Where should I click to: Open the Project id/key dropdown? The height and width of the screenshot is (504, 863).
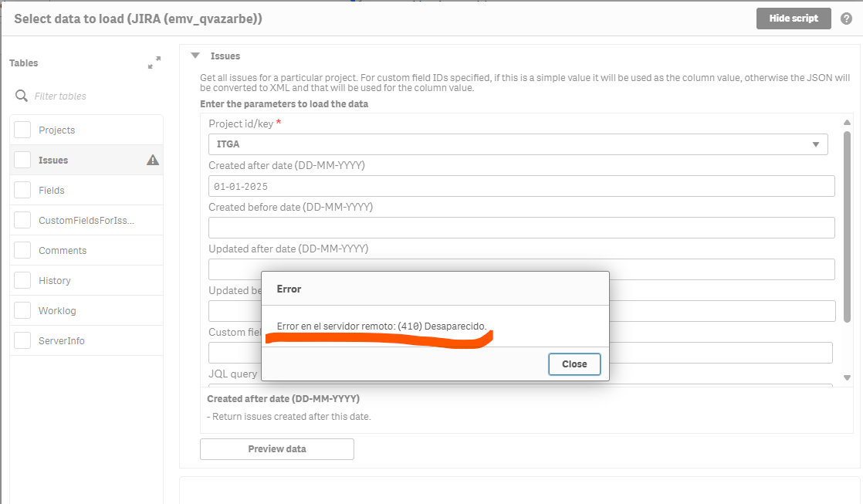tap(815, 144)
